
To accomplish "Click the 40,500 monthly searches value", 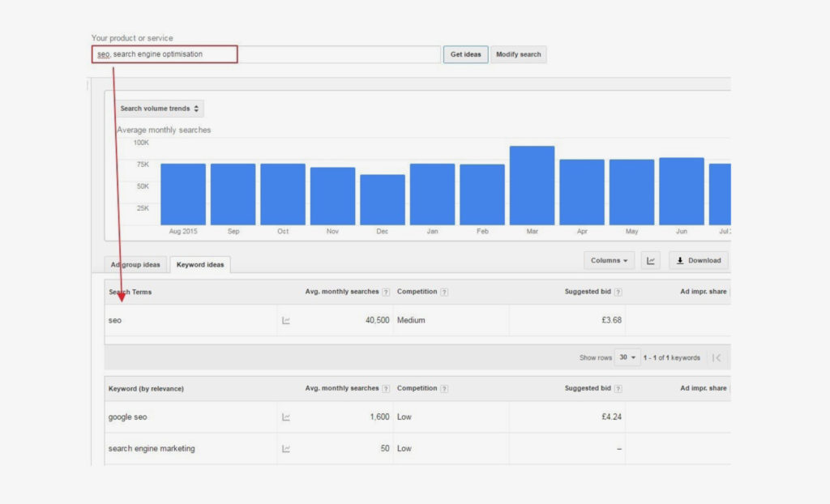I will pos(378,320).
